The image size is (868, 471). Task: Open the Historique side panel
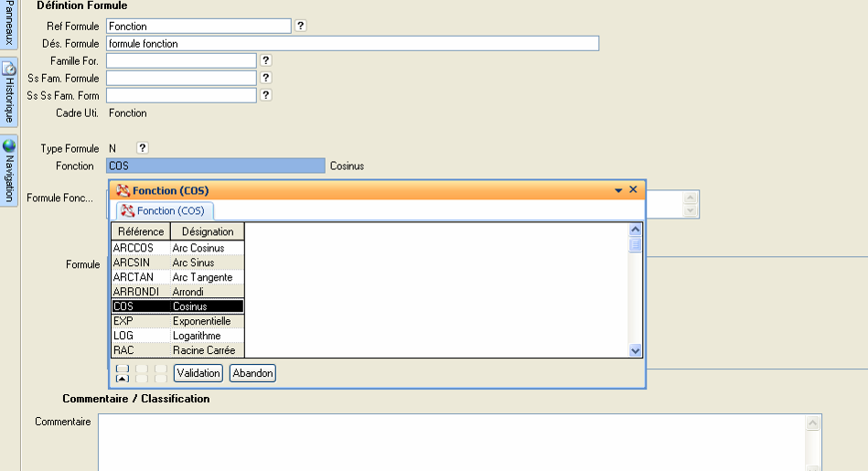8,92
